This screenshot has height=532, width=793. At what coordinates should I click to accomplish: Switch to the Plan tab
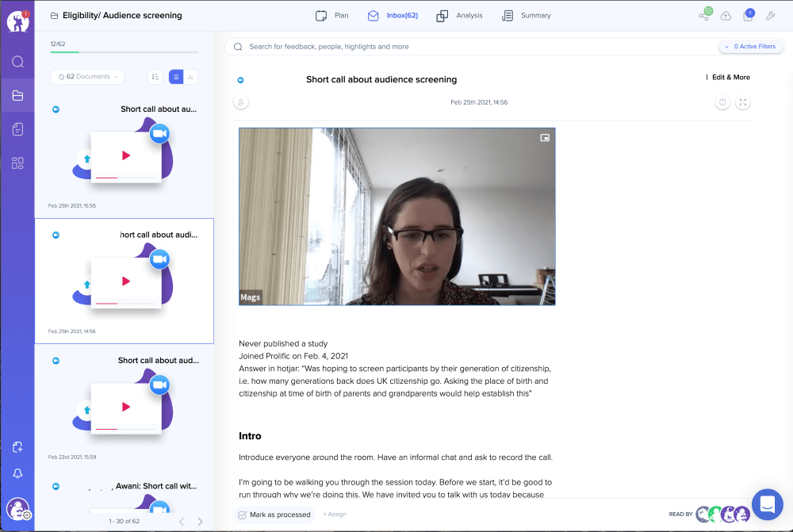(331, 16)
